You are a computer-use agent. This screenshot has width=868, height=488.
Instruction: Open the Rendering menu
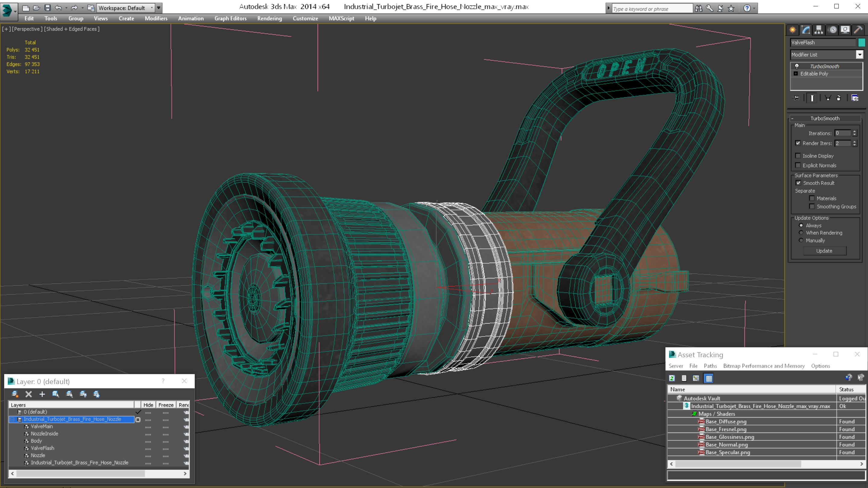click(x=269, y=18)
